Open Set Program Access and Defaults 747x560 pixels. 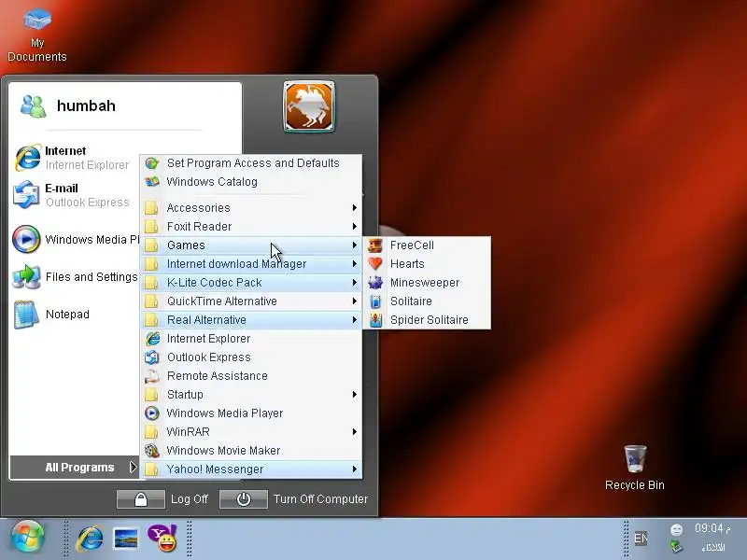pyautogui.click(x=251, y=162)
